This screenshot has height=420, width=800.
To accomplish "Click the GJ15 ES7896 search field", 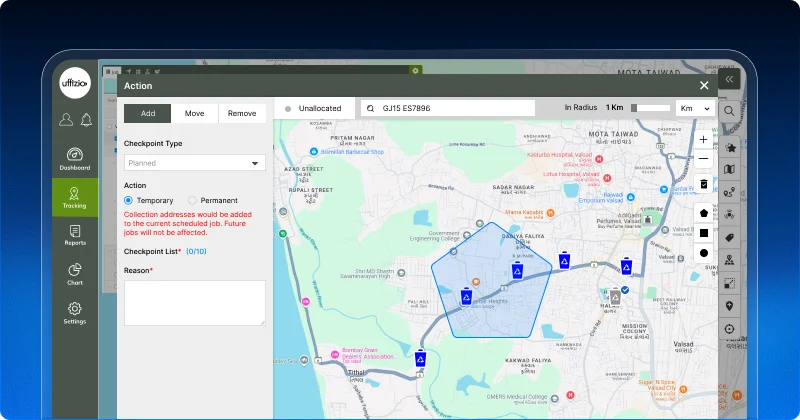I will click(x=448, y=108).
